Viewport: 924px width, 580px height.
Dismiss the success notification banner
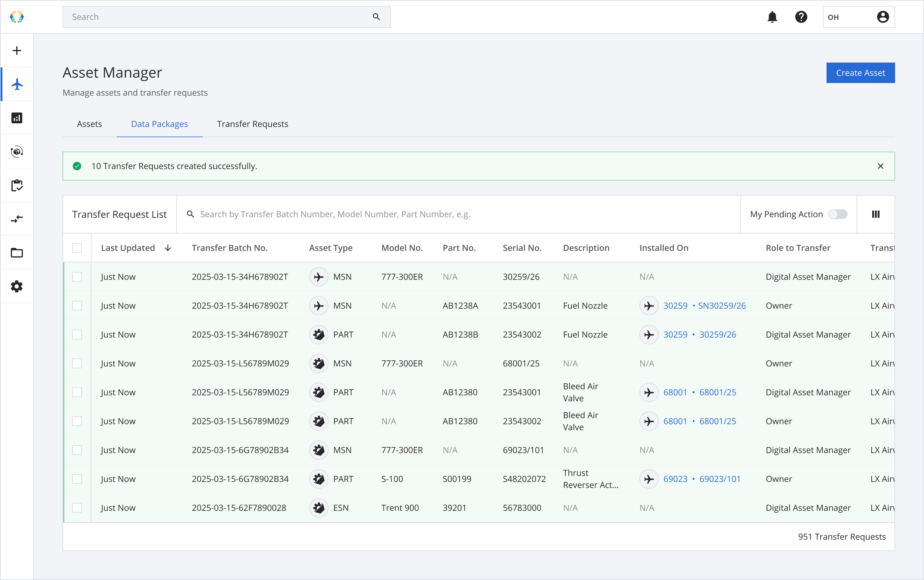pos(881,166)
